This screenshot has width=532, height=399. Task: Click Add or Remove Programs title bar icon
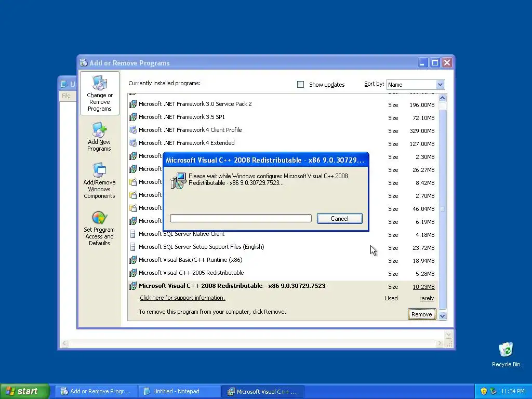pos(84,63)
